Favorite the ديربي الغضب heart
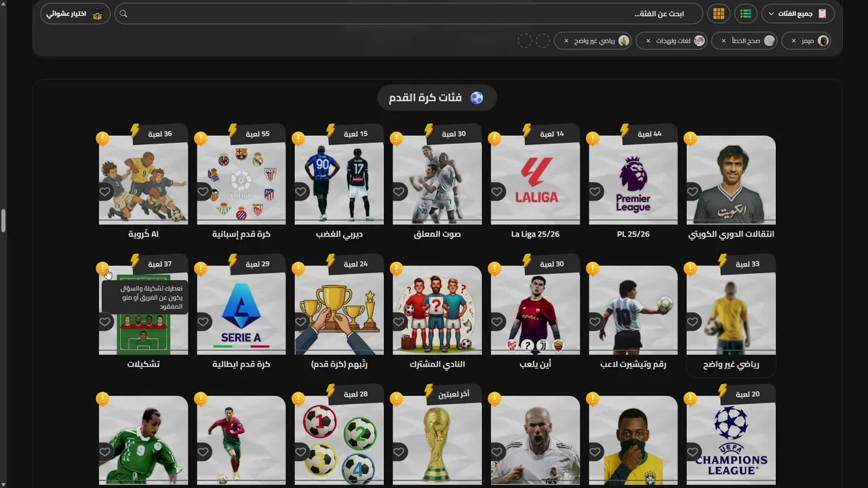This screenshot has height=488, width=868. [301, 192]
